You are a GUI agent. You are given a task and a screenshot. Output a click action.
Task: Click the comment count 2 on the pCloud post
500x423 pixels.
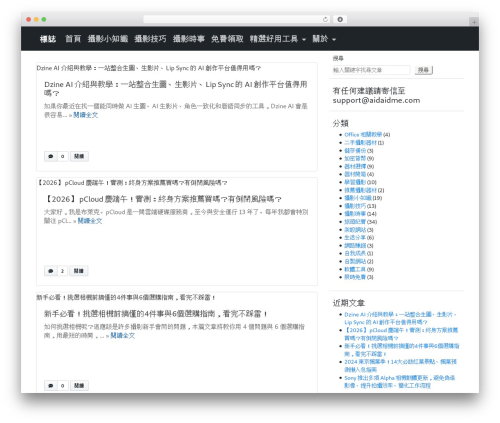coord(62,271)
